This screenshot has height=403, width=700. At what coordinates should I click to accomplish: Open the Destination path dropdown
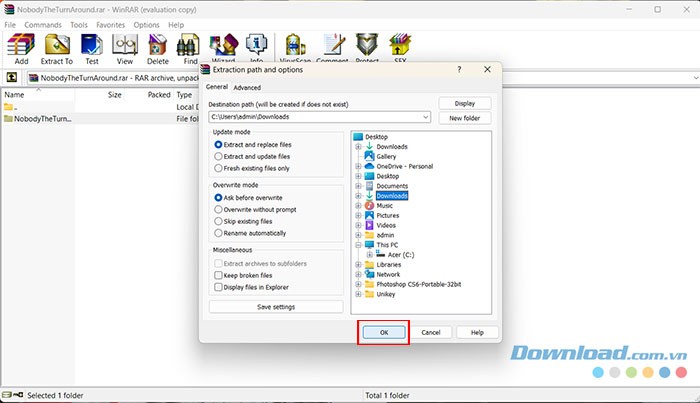click(x=426, y=117)
